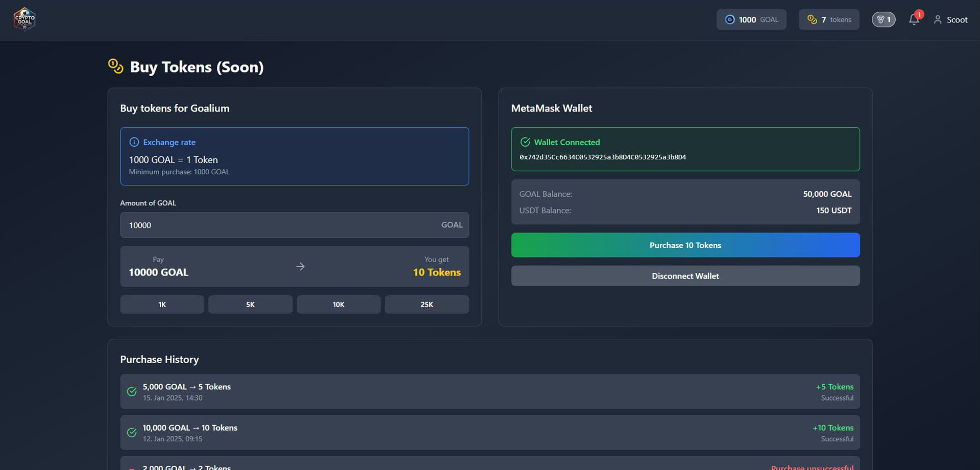The image size is (980, 470).
Task: Select the 10K preset amount
Action: pos(338,304)
